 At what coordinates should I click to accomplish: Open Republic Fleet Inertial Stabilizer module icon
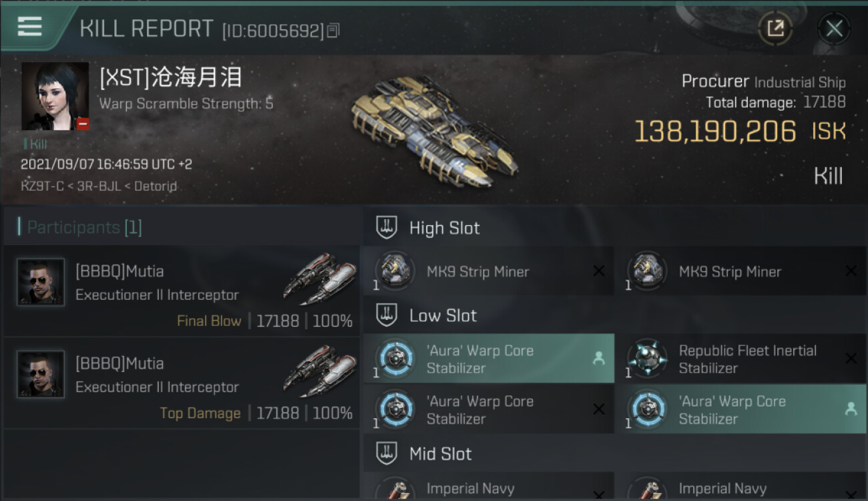point(648,359)
